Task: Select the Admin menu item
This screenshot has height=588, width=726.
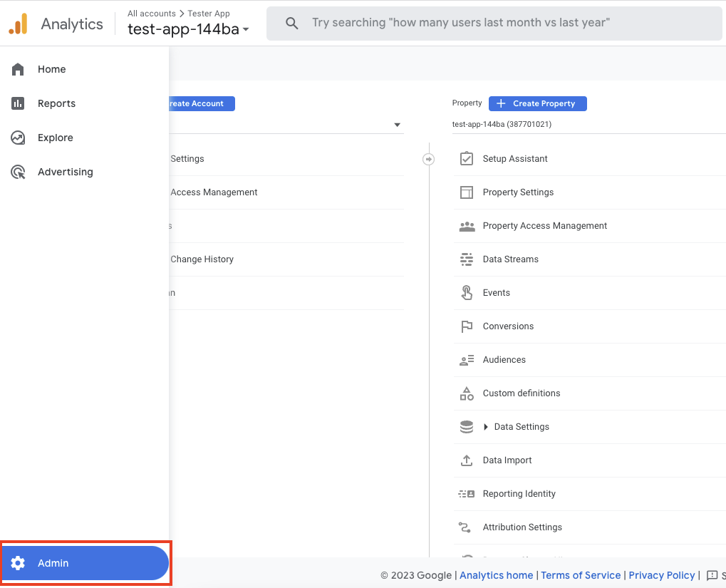Action: point(84,563)
